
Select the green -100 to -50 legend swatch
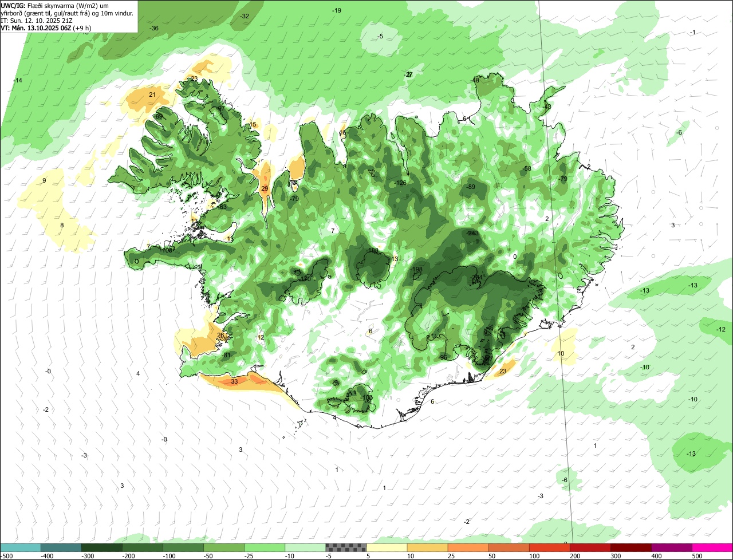(x=183, y=547)
